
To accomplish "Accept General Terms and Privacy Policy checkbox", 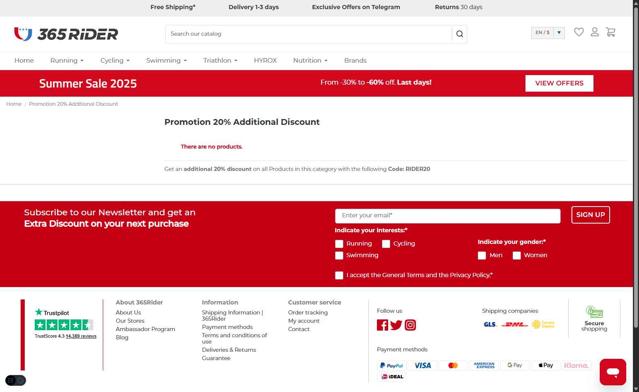I will pos(339,275).
